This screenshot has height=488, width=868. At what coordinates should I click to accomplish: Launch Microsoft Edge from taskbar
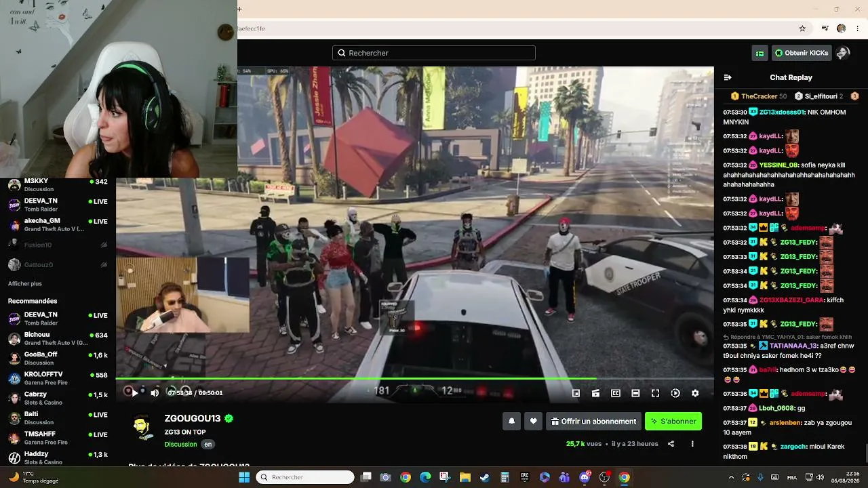pos(425,477)
